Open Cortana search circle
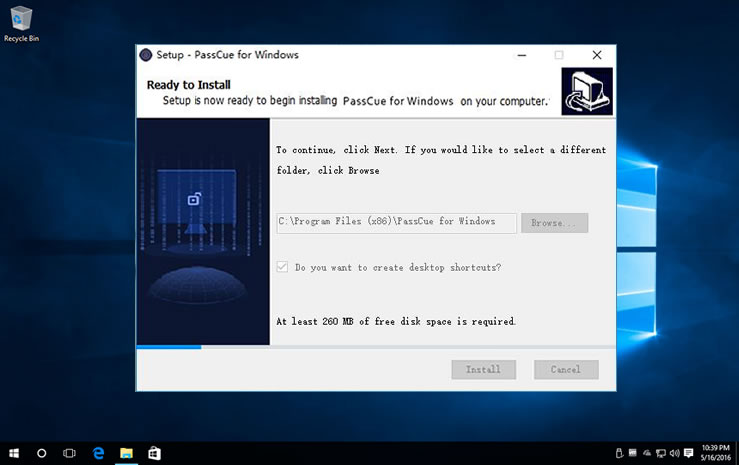This screenshot has width=739, height=465. pyautogui.click(x=41, y=453)
